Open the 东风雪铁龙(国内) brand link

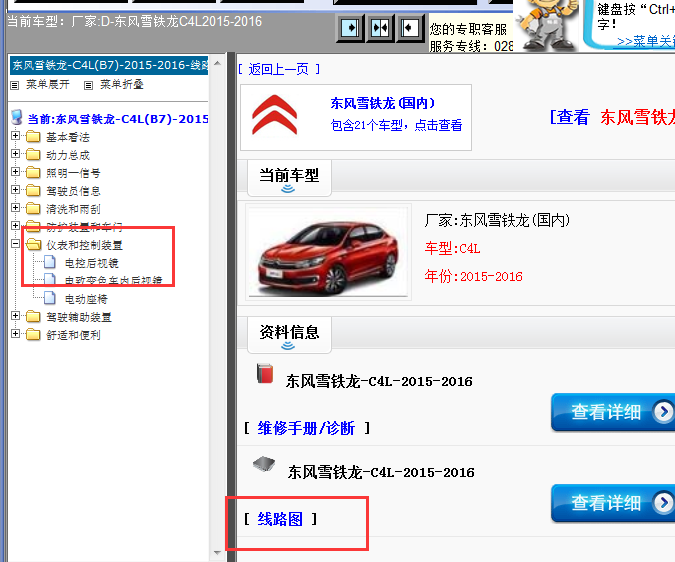coord(383,103)
